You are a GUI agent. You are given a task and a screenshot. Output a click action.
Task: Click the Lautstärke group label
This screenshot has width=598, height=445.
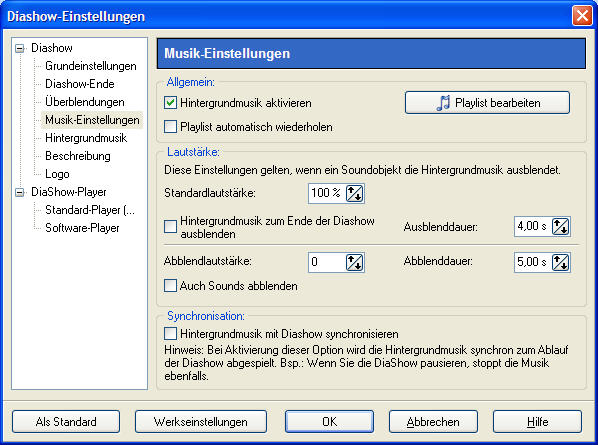pos(193,152)
